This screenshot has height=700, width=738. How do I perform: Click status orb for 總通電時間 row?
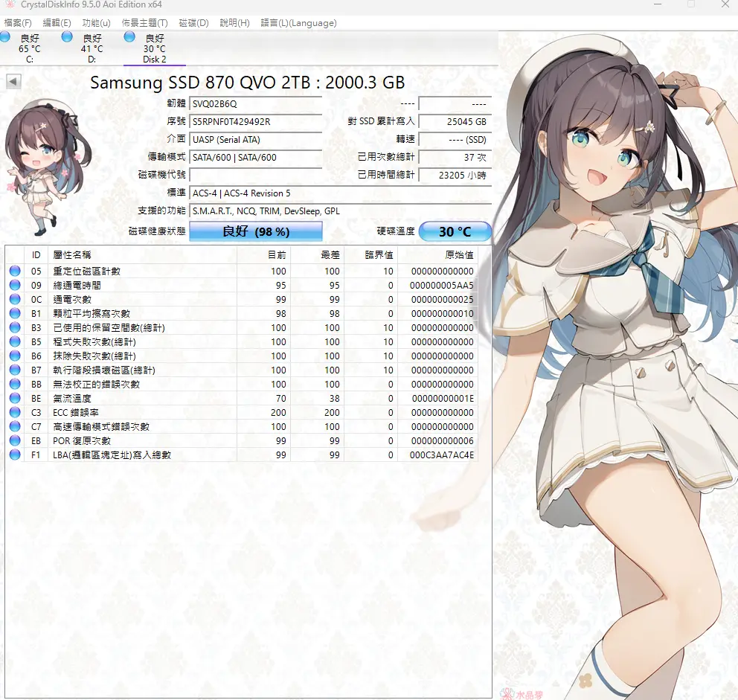15,286
